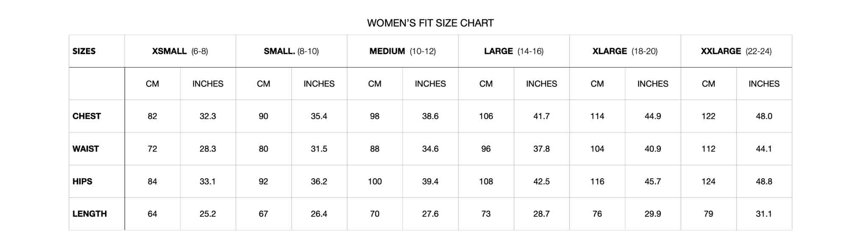Click the 72 cm XSmall waist value
The width and height of the screenshot is (868, 241).
(152, 149)
